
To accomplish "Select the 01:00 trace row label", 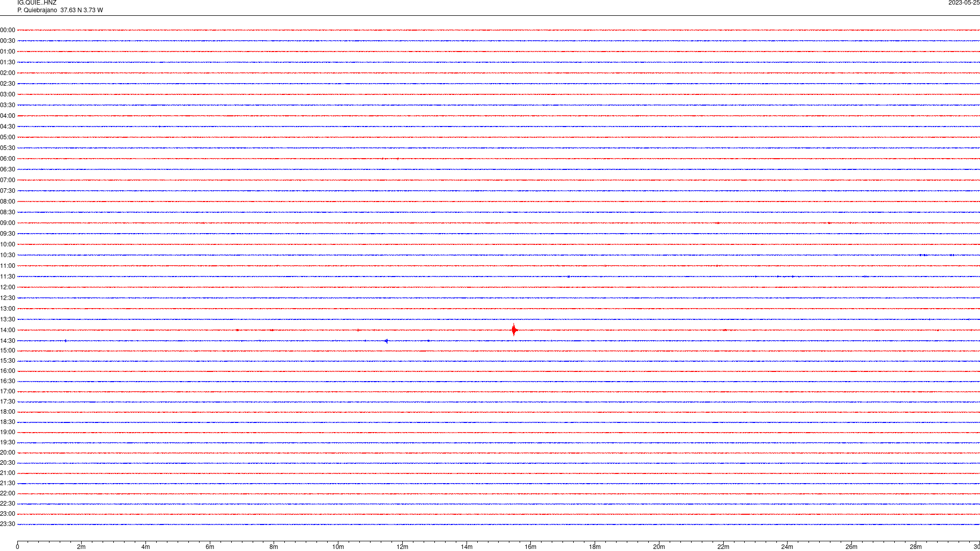I will (8, 52).
